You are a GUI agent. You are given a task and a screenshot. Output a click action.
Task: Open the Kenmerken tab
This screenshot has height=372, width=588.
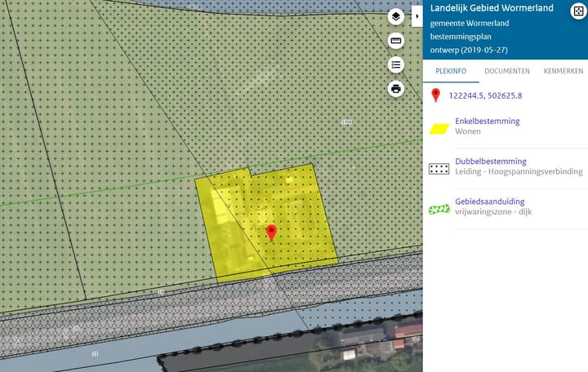tap(563, 71)
